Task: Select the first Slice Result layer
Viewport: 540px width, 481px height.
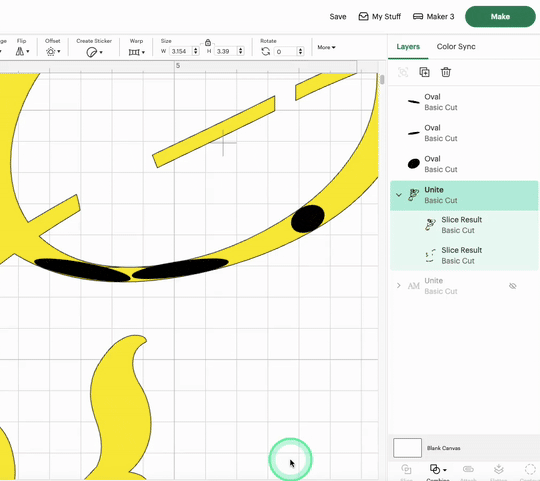Action: 464,225
